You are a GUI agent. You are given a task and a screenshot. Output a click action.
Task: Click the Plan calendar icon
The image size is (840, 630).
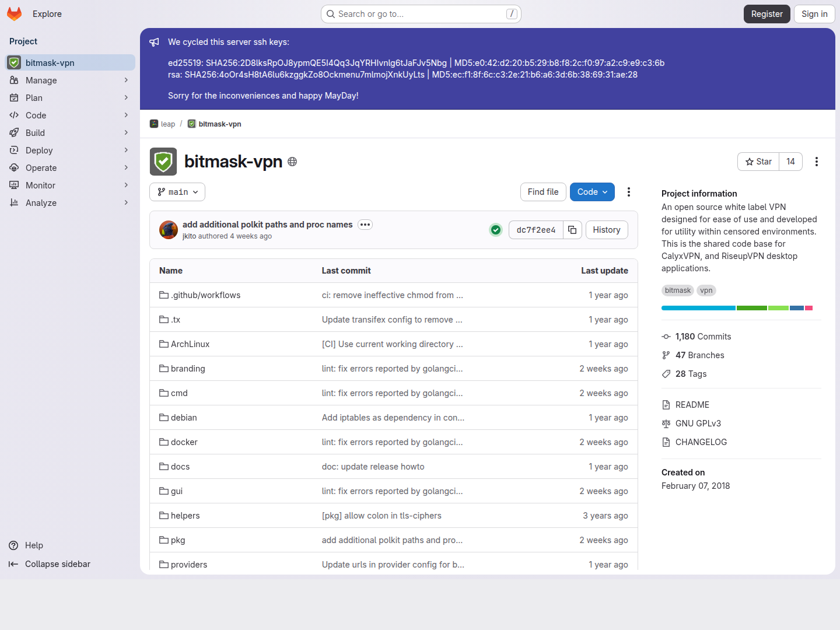click(x=14, y=97)
